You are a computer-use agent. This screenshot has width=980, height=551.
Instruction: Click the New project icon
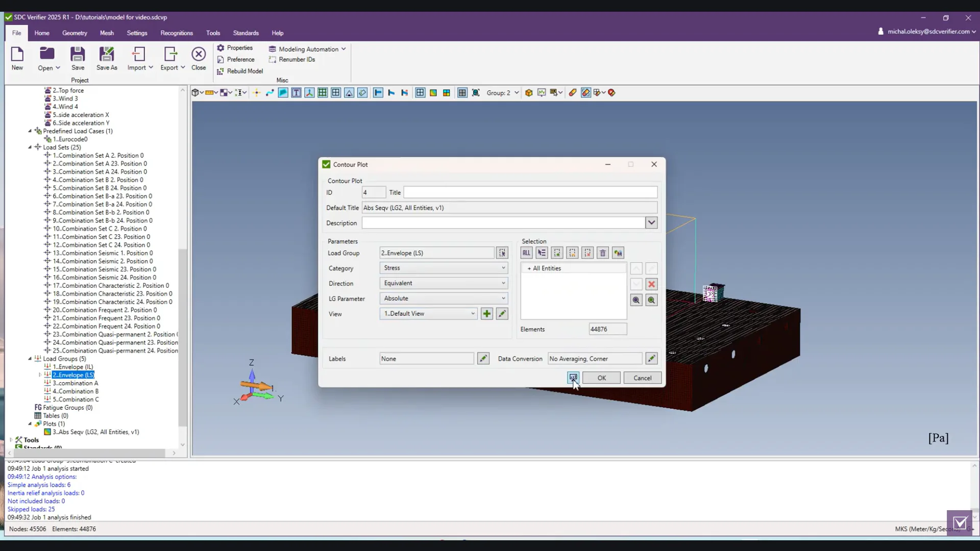point(17,58)
